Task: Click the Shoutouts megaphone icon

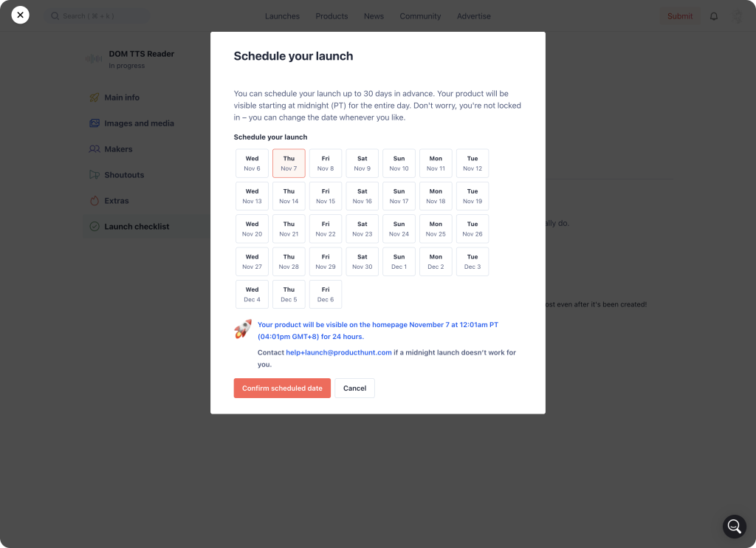Action: [x=94, y=175]
